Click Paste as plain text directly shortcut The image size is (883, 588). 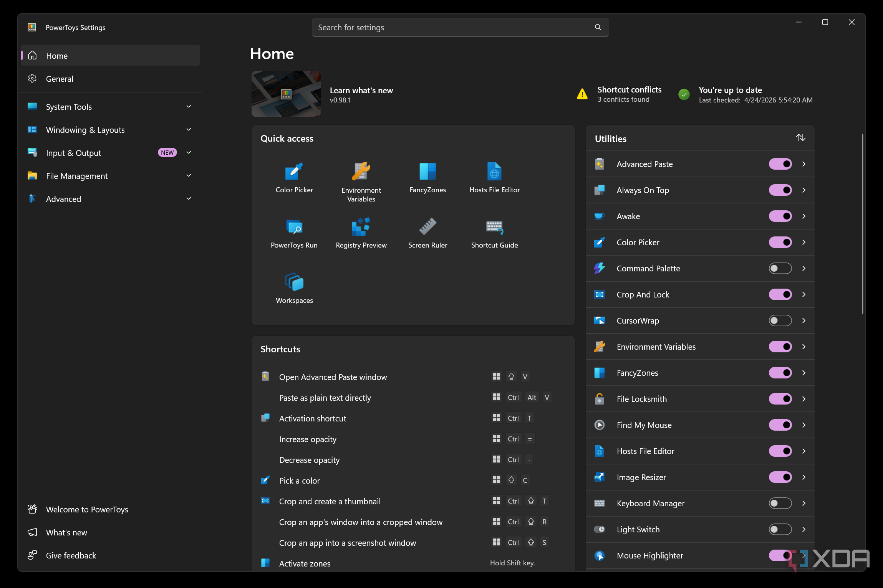(413, 398)
